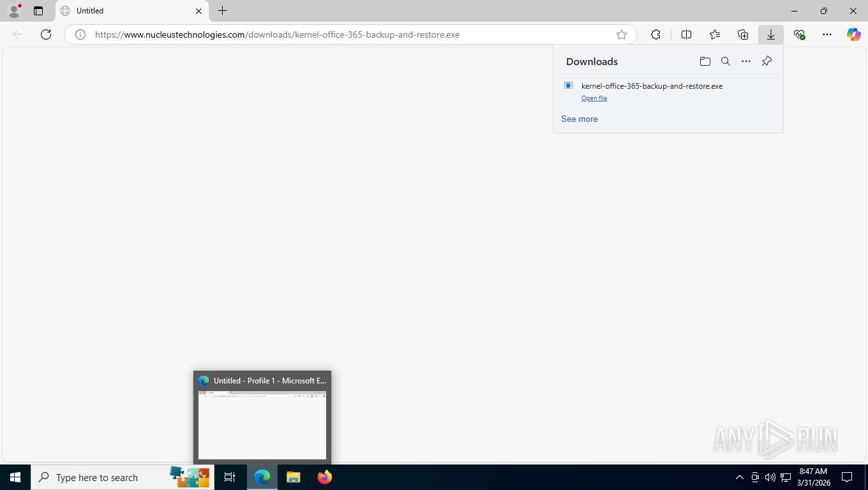Open the volume speaker icon
Viewport: 868px width, 490px height.
pos(770,477)
